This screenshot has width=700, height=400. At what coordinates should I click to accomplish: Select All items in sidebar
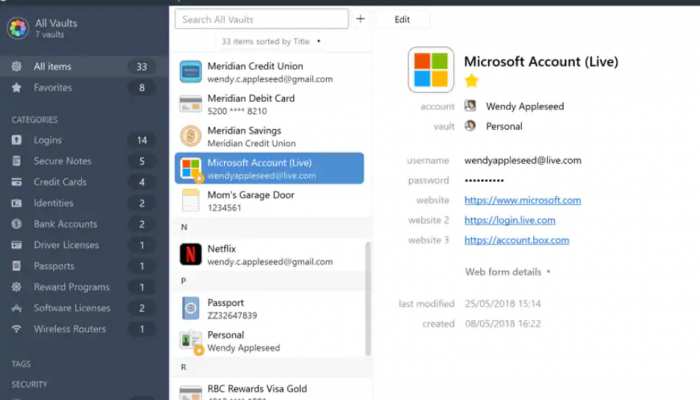pos(83,67)
